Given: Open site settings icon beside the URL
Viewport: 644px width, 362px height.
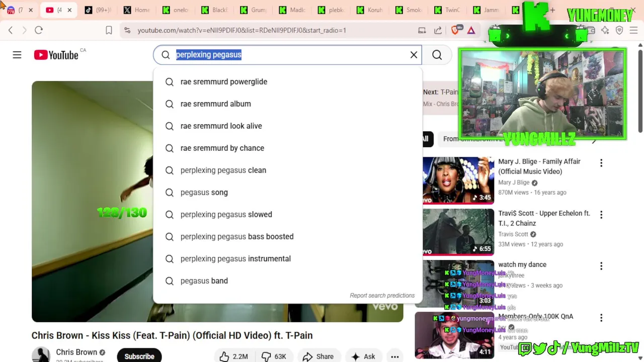Looking at the screenshot, I should coord(127,30).
